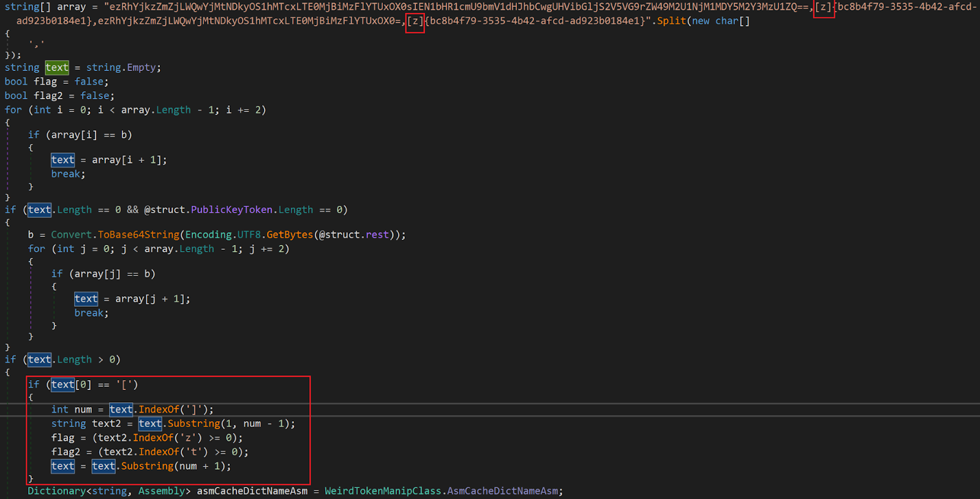Viewport: 980px width, 499px height.
Task: Click the first red-boxed [z] marker
Action: (823, 7)
